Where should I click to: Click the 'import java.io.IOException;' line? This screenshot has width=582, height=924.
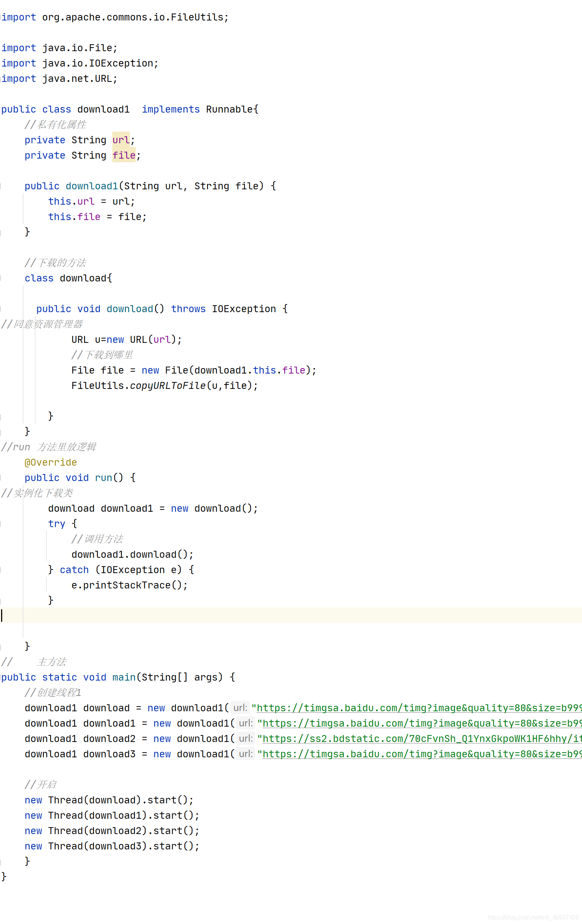point(80,63)
